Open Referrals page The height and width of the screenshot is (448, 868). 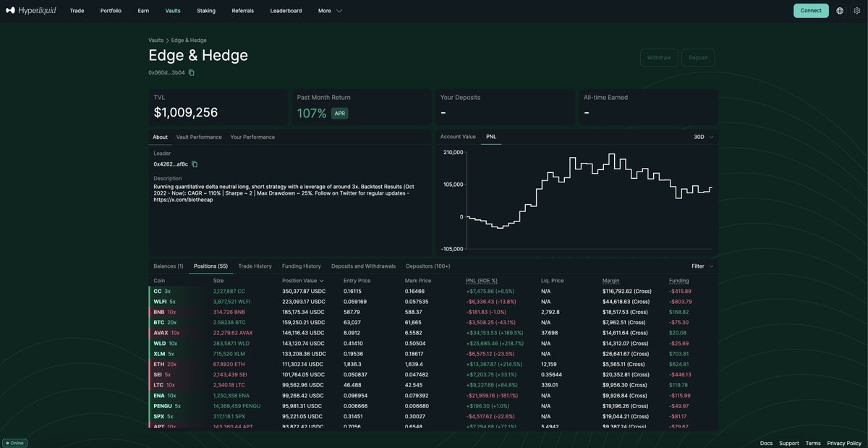click(x=243, y=11)
